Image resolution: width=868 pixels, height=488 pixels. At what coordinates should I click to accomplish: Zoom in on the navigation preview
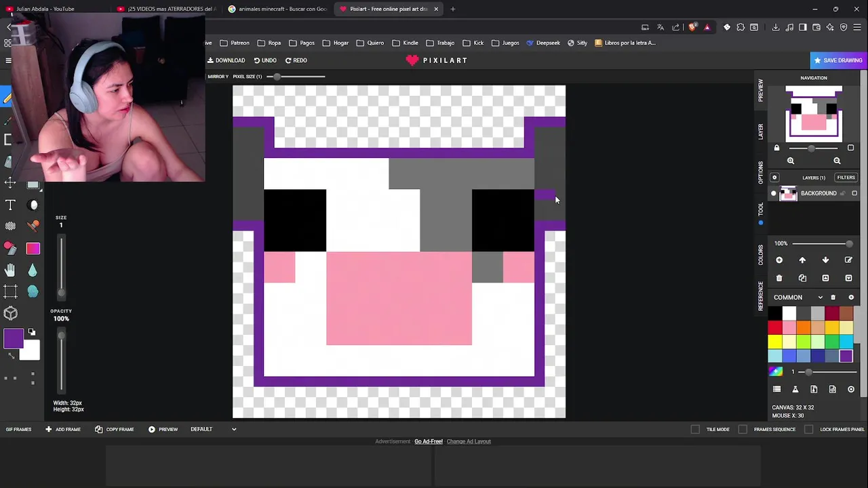(x=791, y=161)
